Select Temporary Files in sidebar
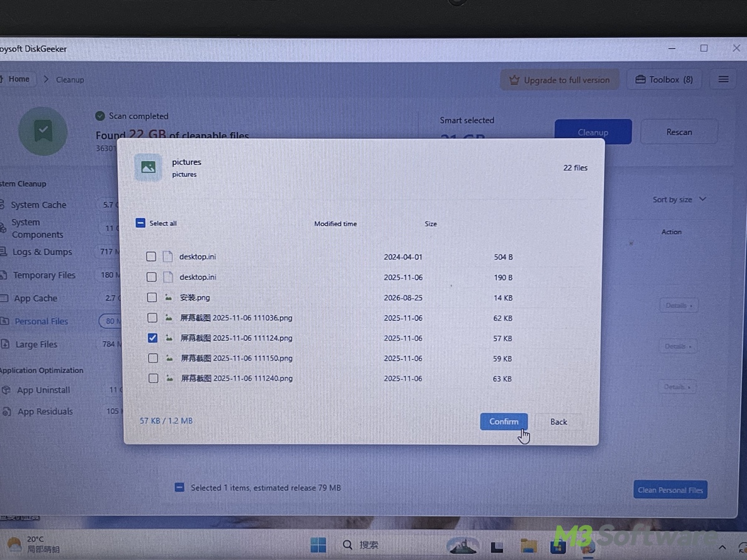 click(44, 275)
